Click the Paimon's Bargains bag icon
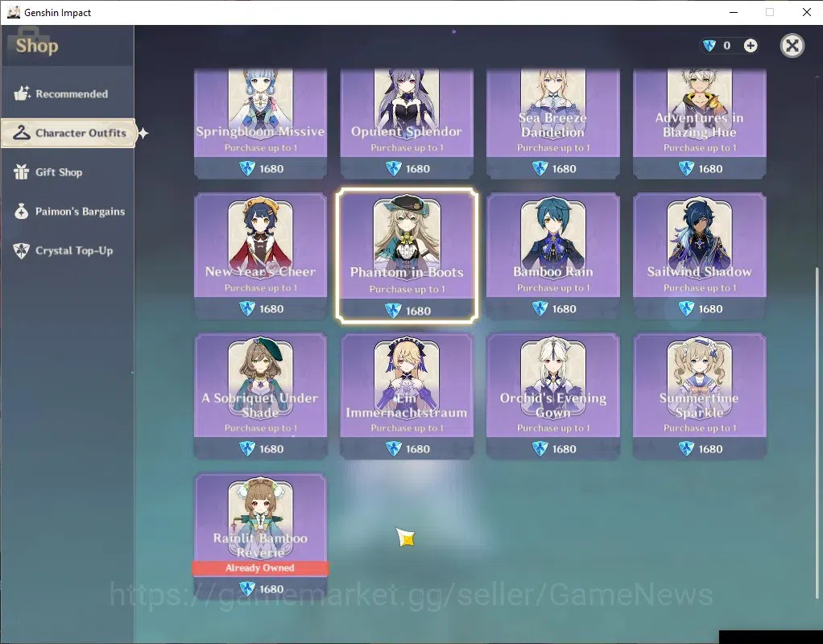 pyautogui.click(x=22, y=211)
